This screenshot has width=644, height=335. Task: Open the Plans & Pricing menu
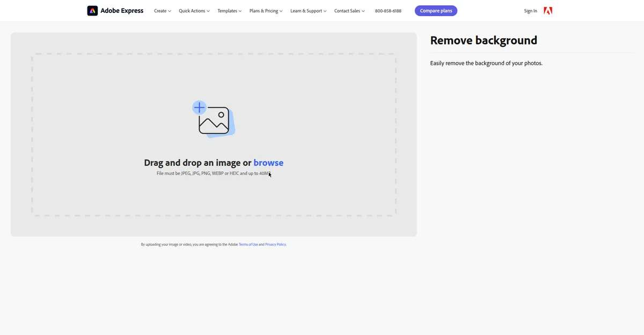[266, 11]
